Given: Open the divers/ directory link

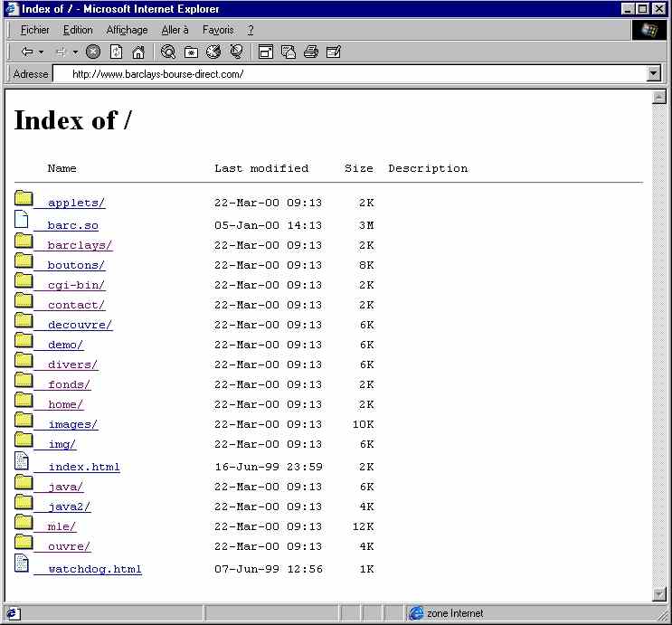Looking at the screenshot, I should [72, 365].
